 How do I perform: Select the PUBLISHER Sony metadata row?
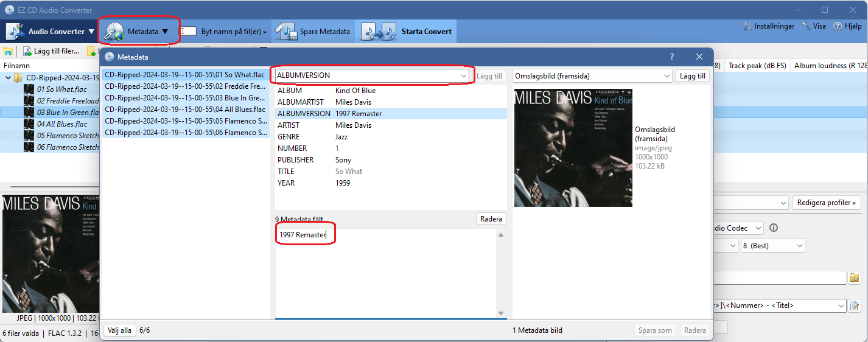(x=391, y=160)
